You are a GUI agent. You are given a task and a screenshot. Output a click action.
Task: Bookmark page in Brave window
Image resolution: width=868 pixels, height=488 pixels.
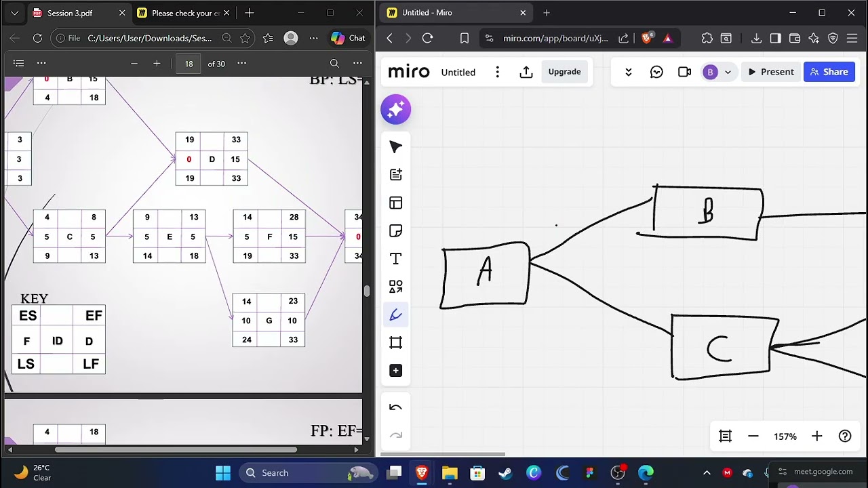[465, 39]
